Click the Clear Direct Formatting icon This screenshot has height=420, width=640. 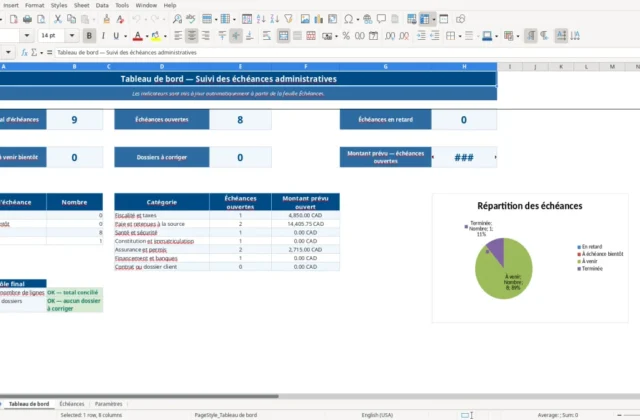pyautogui.click(x=120, y=19)
